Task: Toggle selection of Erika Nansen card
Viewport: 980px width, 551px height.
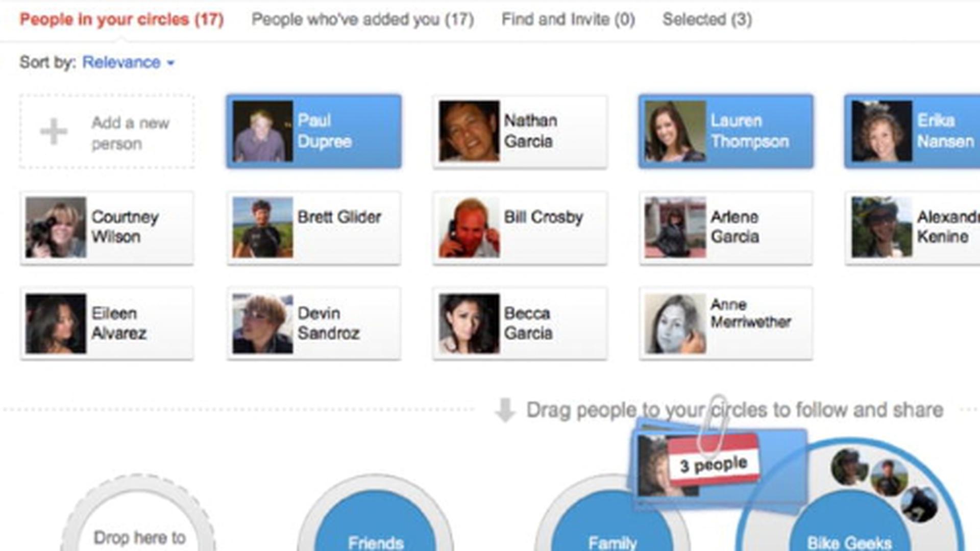Action: 912,131
